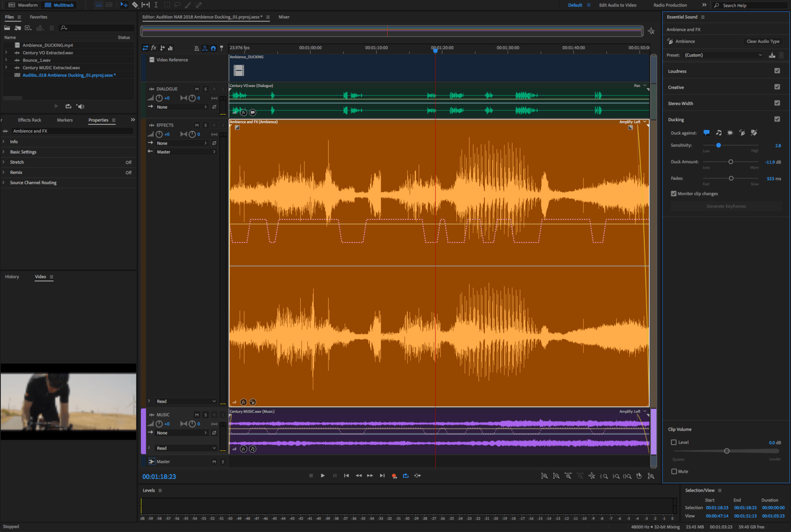Expand the Remix section

tap(4, 173)
